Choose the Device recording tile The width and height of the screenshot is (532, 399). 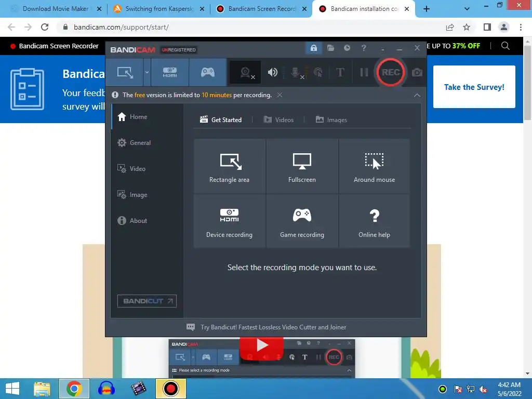pos(229,221)
